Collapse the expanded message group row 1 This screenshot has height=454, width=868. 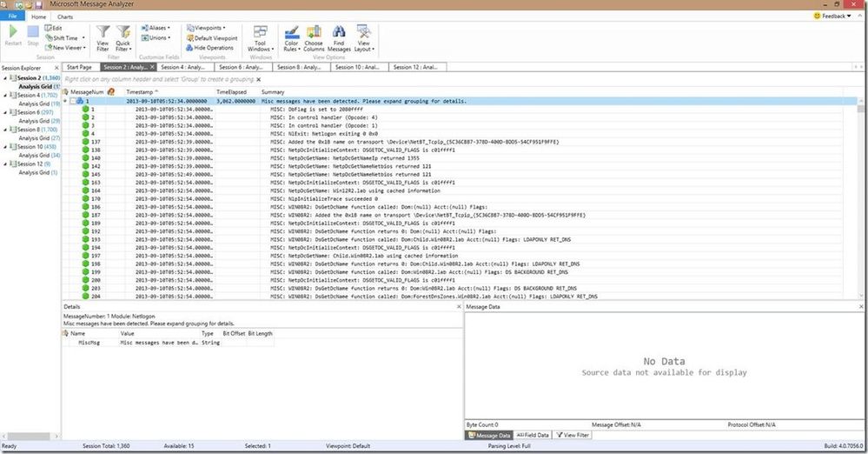pos(72,101)
